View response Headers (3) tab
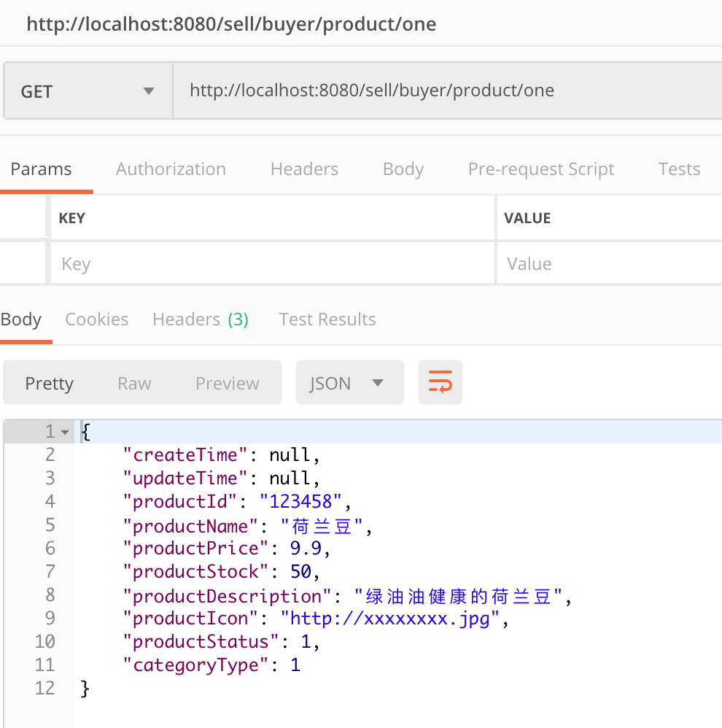722x728 pixels. [201, 320]
